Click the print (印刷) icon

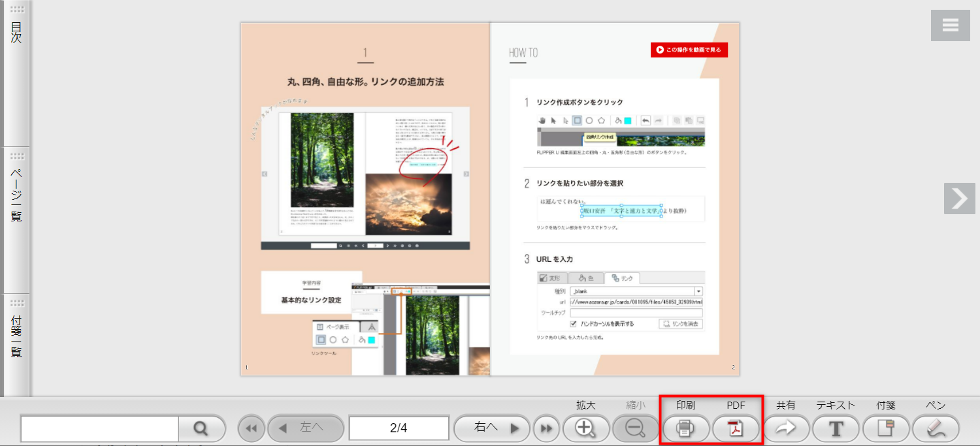click(685, 428)
